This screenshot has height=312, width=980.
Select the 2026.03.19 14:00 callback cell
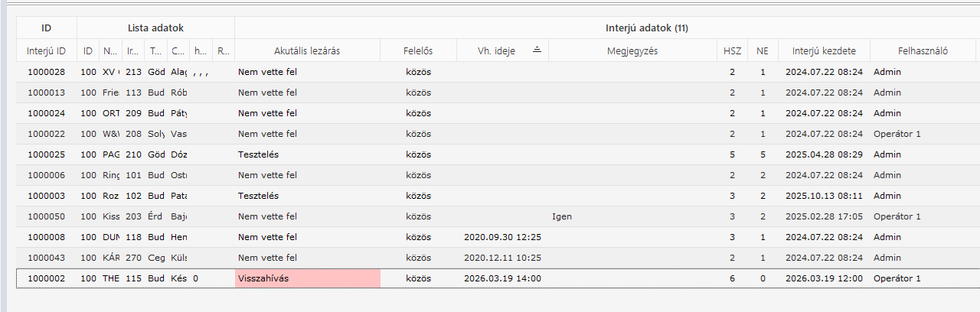502,278
